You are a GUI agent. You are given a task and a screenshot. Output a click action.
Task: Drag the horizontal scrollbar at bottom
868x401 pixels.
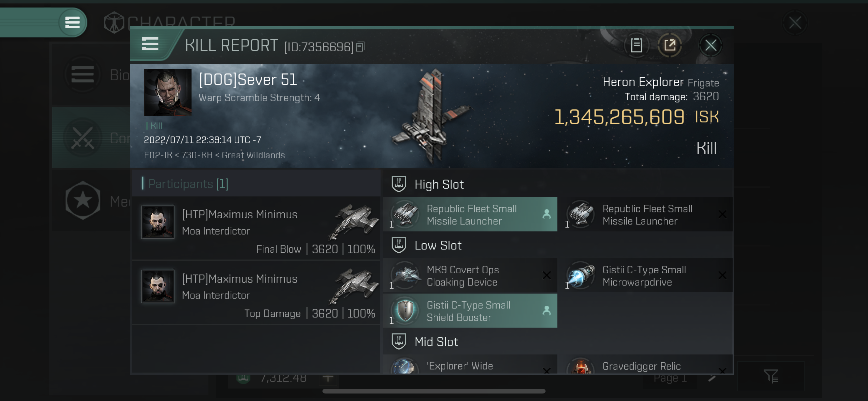433,393
